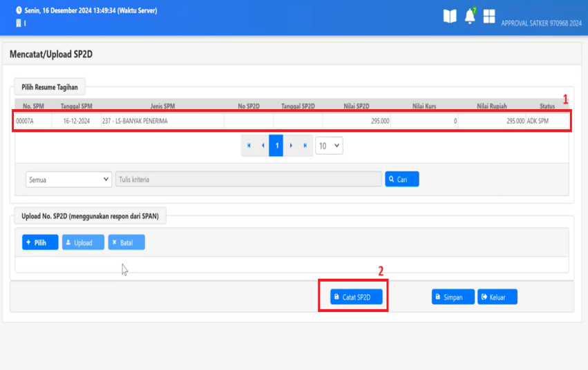Go to the first page of results
Viewport: 588px width, 370px height.
[x=249, y=146]
